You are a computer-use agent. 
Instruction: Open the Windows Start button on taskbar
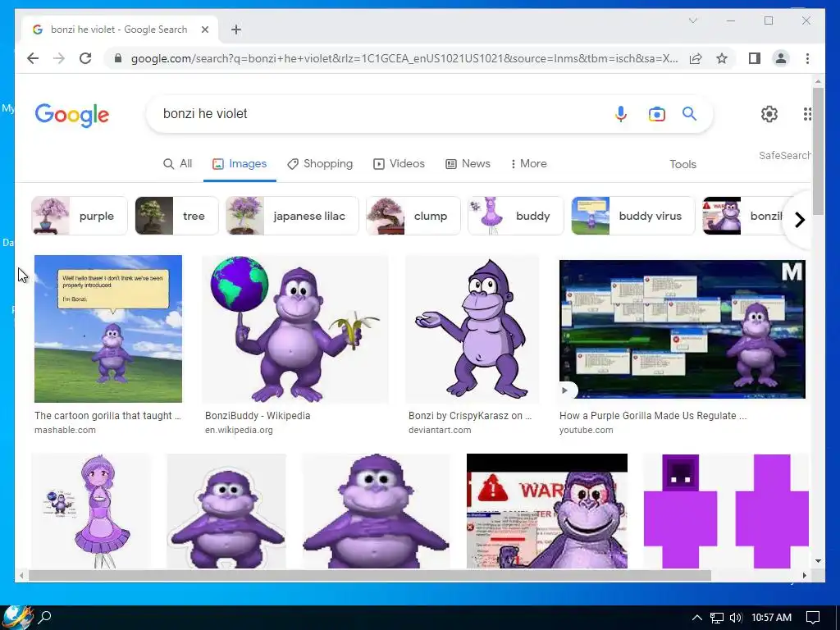point(17,617)
